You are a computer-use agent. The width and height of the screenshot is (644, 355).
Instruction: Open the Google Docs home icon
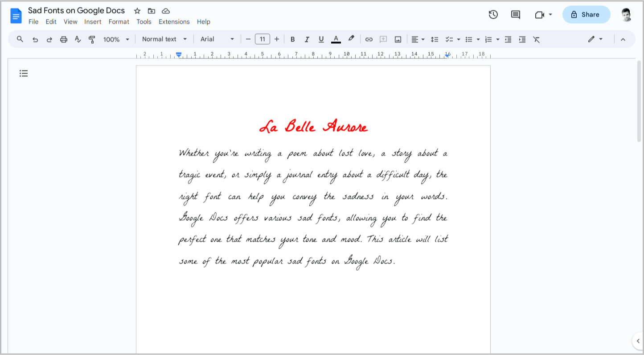coord(16,16)
